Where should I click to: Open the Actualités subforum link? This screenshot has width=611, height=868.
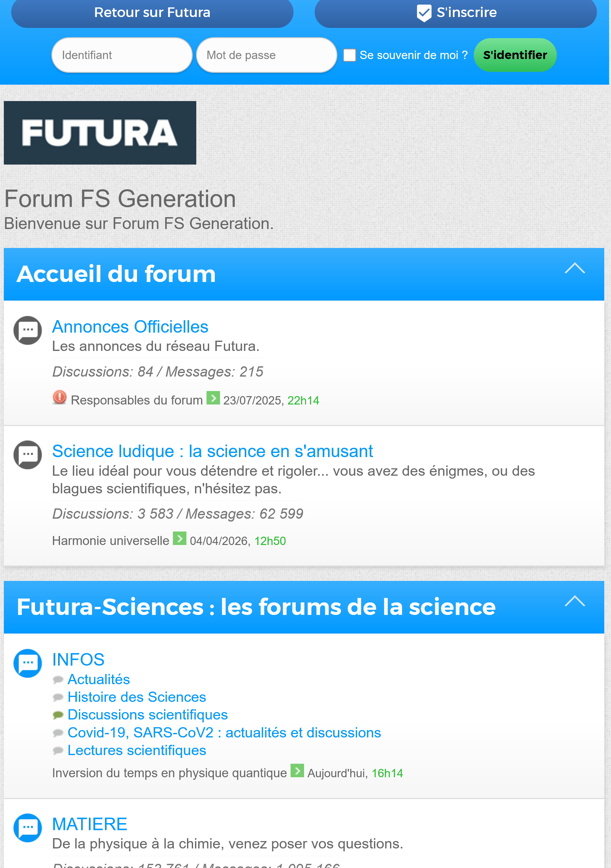click(x=99, y=679)
